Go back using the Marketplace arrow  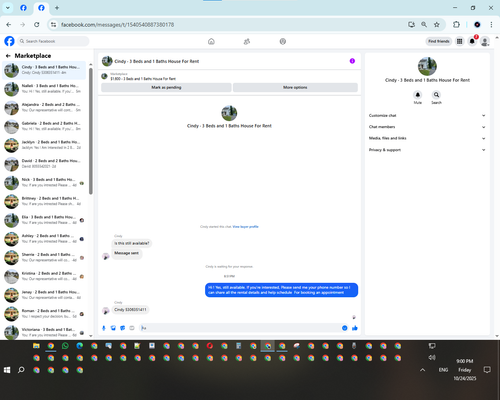pos(8,56)
